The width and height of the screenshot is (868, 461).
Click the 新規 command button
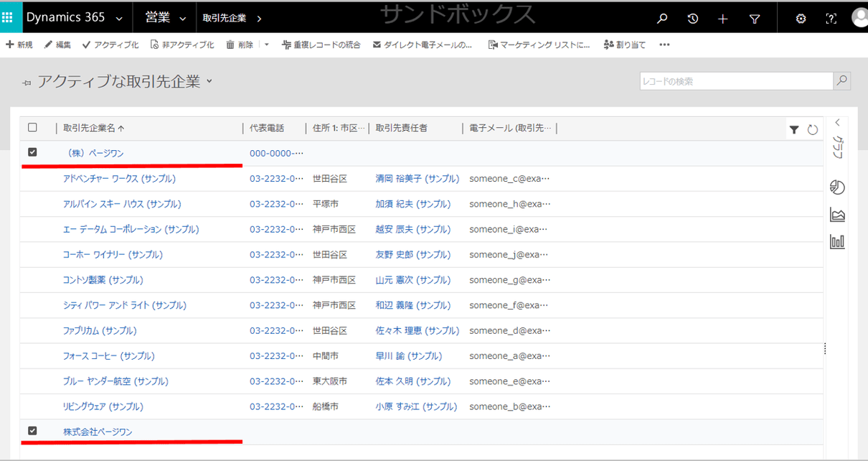point(19,45)
